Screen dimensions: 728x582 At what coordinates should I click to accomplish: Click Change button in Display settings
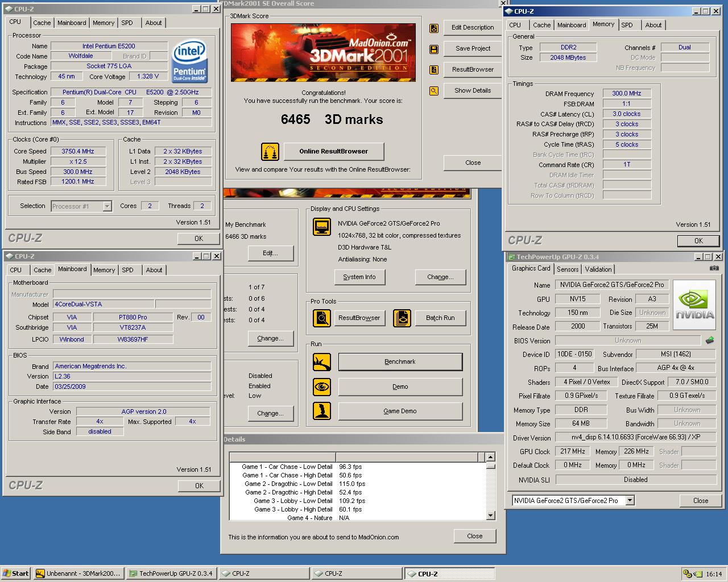[440, 277]
